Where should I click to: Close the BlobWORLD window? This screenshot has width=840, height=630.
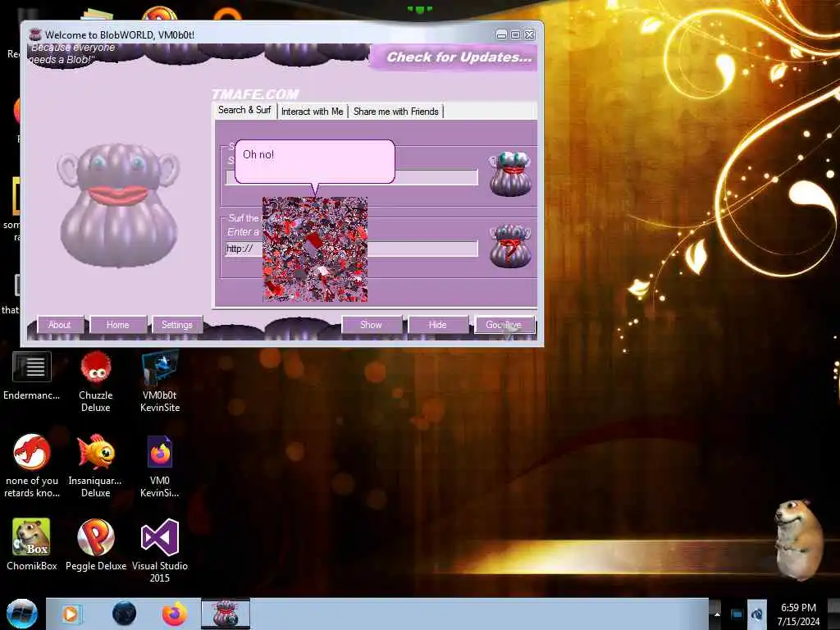pos(529,34)
